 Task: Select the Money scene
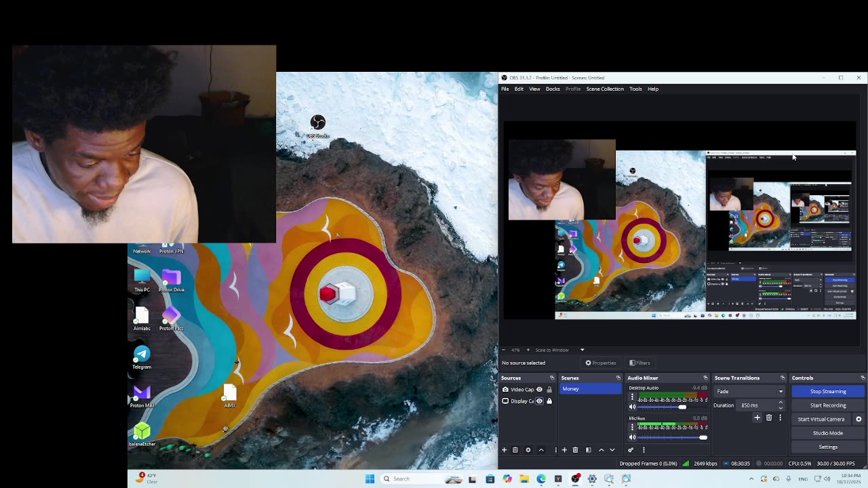(590, 389)
